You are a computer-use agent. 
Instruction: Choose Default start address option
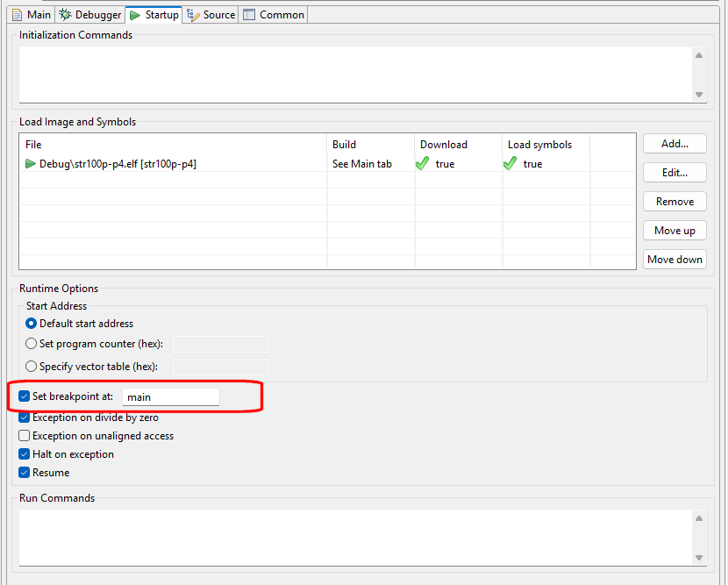(x=31, y=323)
